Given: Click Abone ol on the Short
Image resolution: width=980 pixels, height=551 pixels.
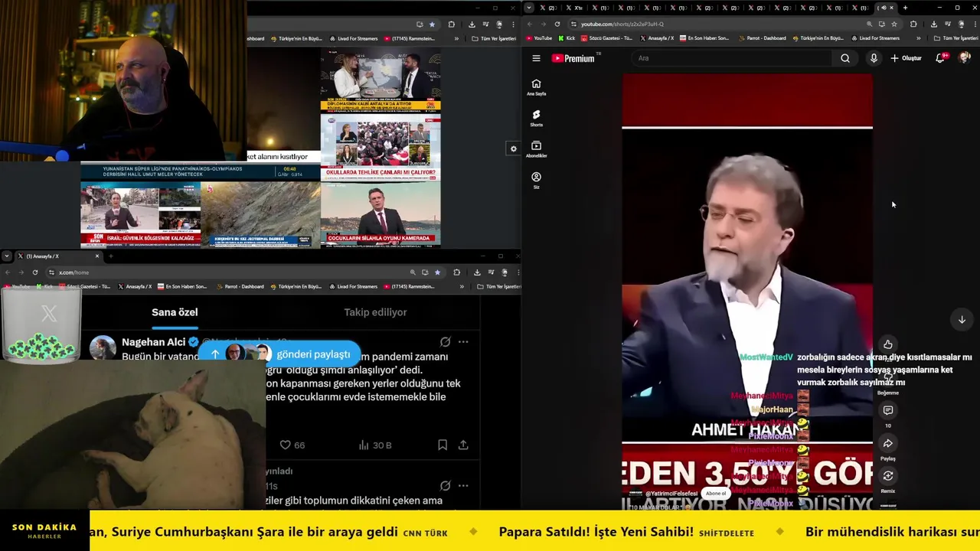Looking at the screenshot, I should 716,493.
